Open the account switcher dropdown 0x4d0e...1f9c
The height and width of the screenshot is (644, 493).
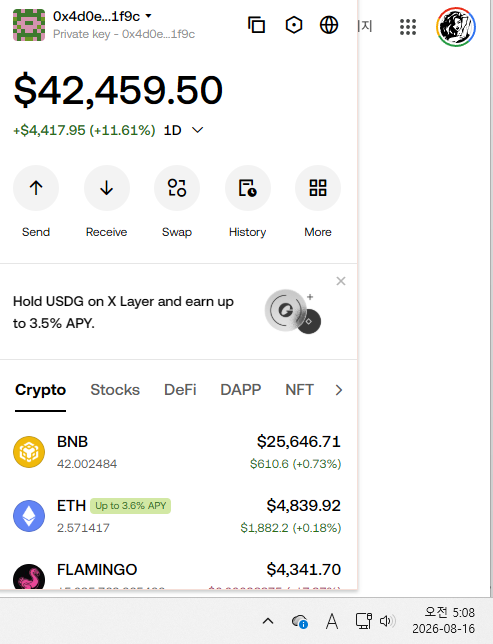point(102,16)
